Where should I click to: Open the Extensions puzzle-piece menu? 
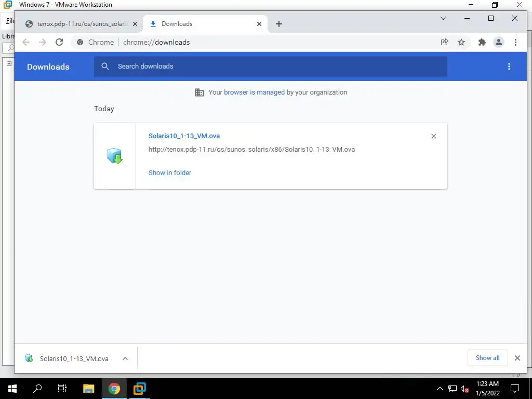click(x=482, y=42)
